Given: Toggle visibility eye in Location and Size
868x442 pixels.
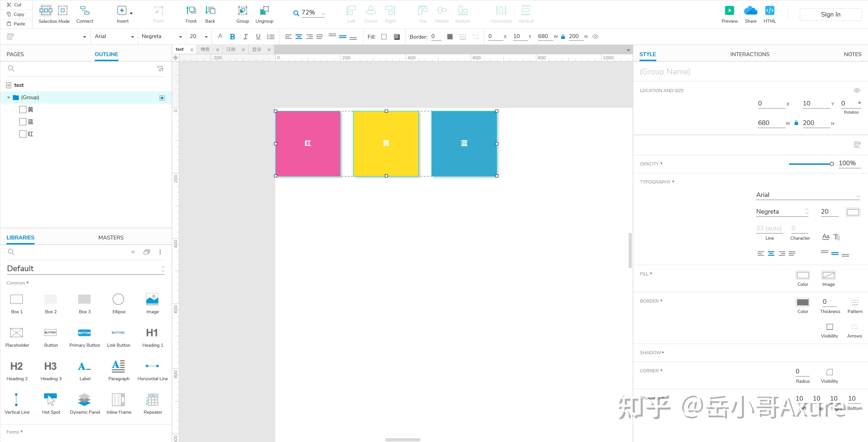Looking at the screenshot, I should (856, 90).
